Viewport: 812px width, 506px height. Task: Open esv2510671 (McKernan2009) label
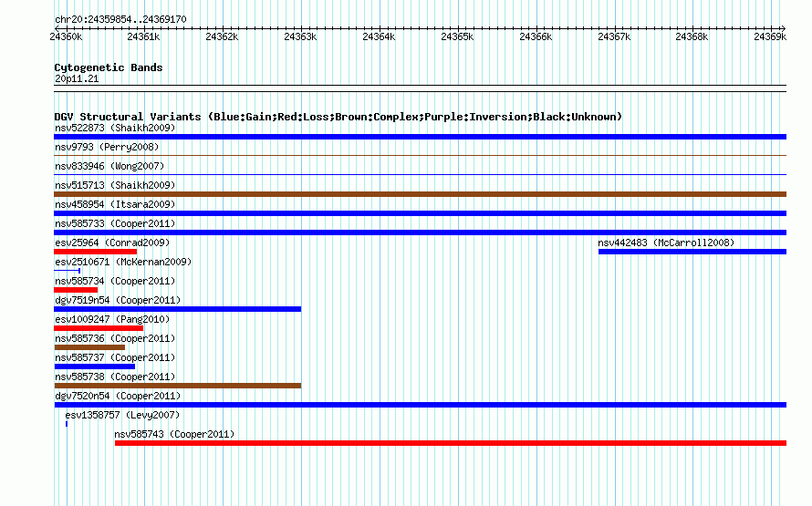[x=123, y=262]
